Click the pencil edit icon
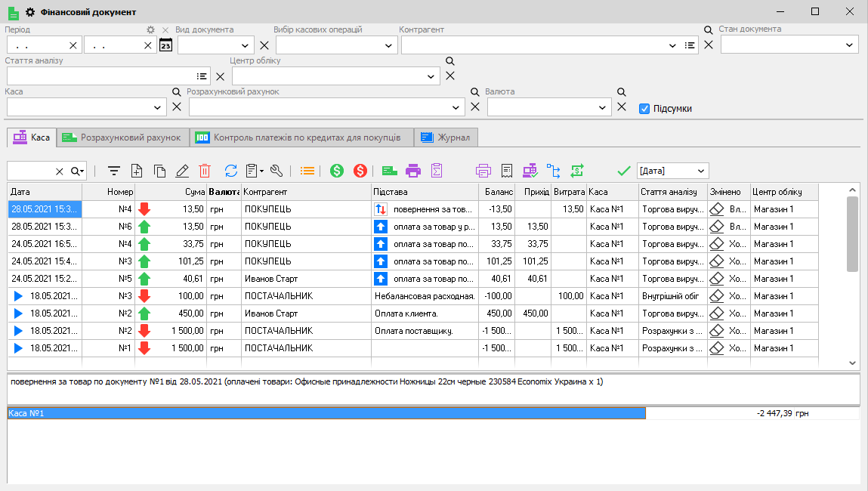This screenshot has width=868, height=491. point(182,171)
